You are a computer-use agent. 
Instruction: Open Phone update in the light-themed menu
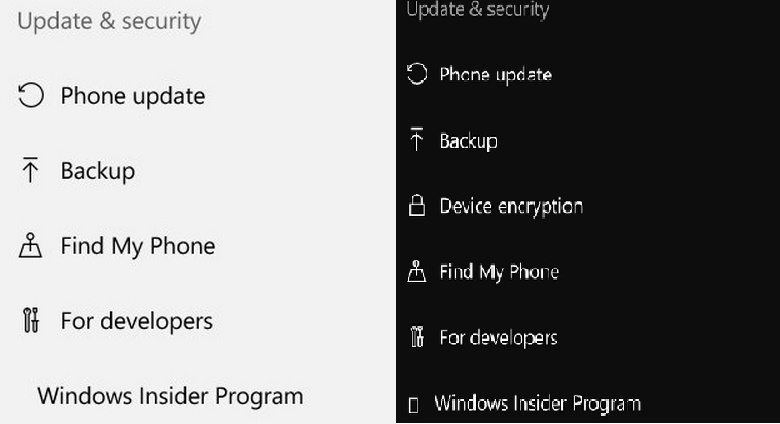pos(133,96)
